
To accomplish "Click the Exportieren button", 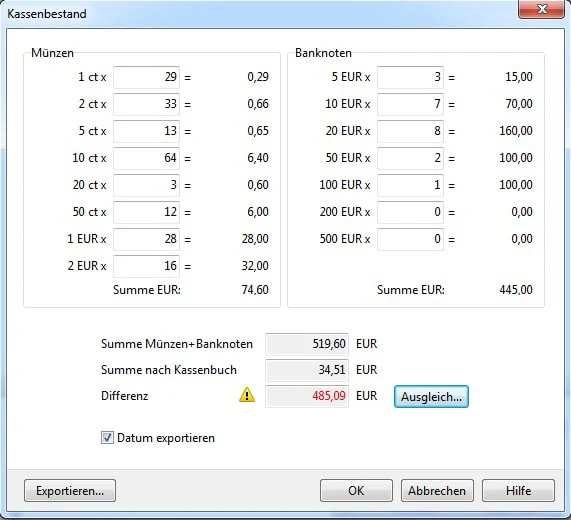I will (x=70, y=491).
